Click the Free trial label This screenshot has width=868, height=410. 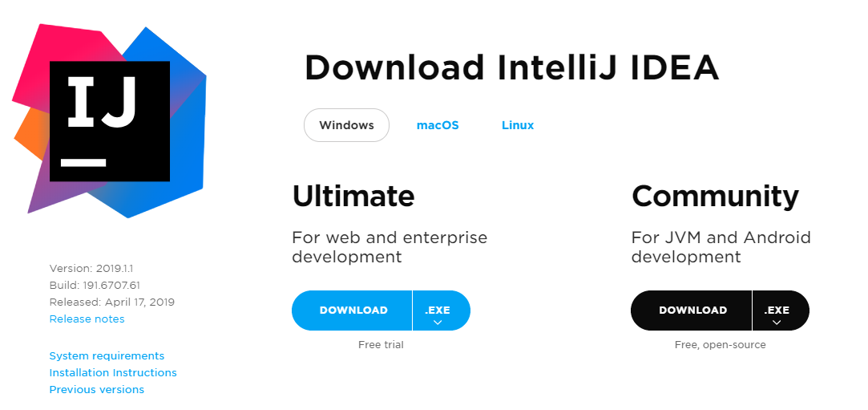click(x=381, y=345)
